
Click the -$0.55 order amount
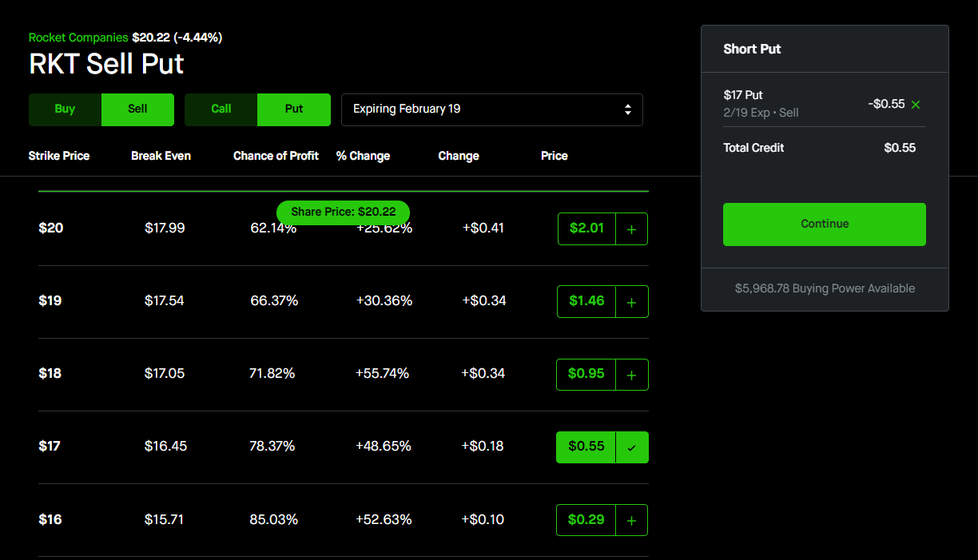tap(886, 104)
